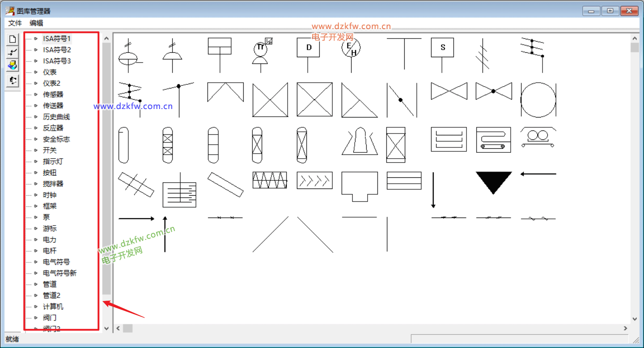This screenshot has height=348, width=644.
Task: Select the 计算机 library entry
Action: click(x=53, y=306)
